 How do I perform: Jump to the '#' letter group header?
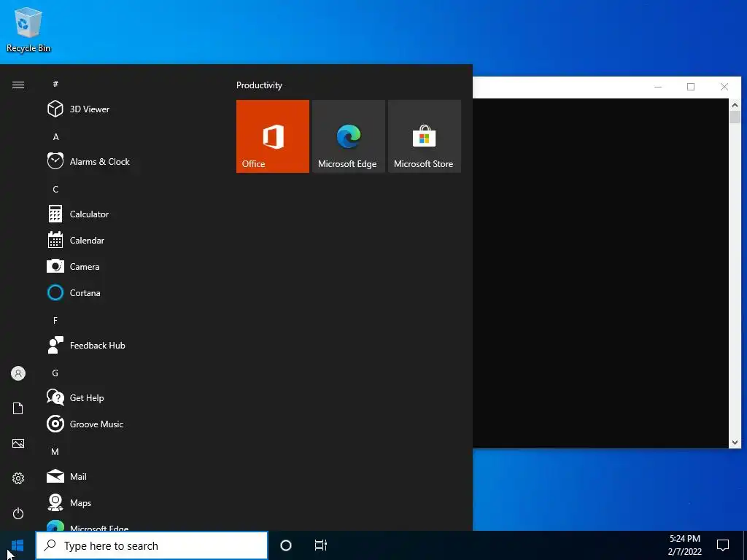click(55, 84)
